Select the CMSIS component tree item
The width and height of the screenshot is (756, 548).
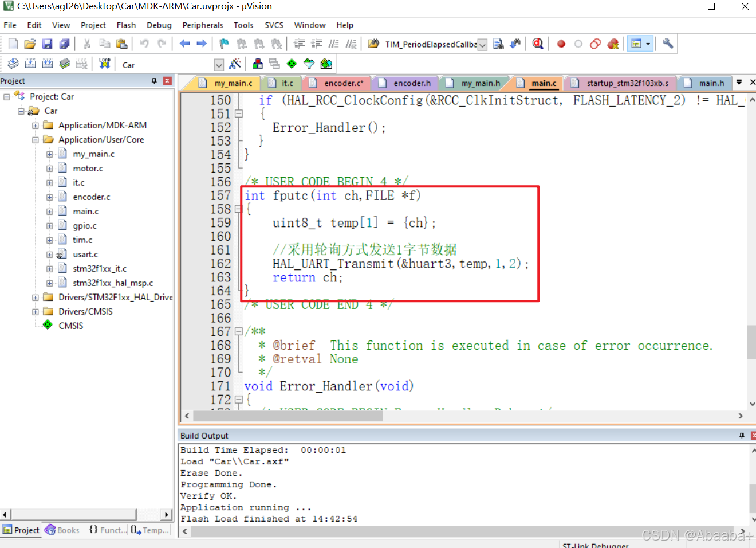(x=70, y=326)
